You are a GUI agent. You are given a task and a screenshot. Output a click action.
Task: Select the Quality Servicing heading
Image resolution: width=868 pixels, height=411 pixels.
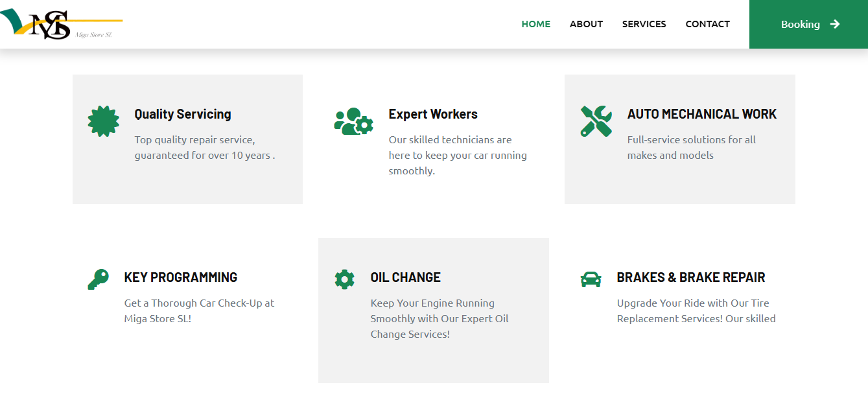(x=183, y=114)
